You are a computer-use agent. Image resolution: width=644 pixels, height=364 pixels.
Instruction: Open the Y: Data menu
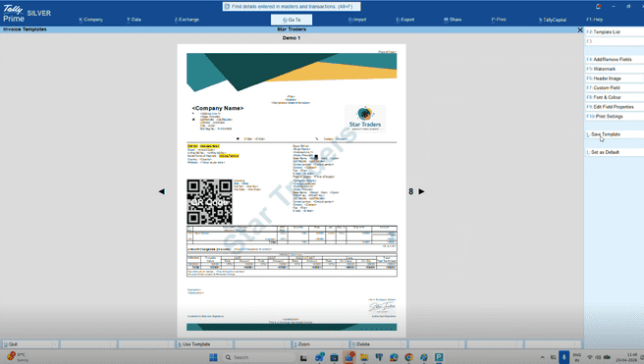click(134, 20)
